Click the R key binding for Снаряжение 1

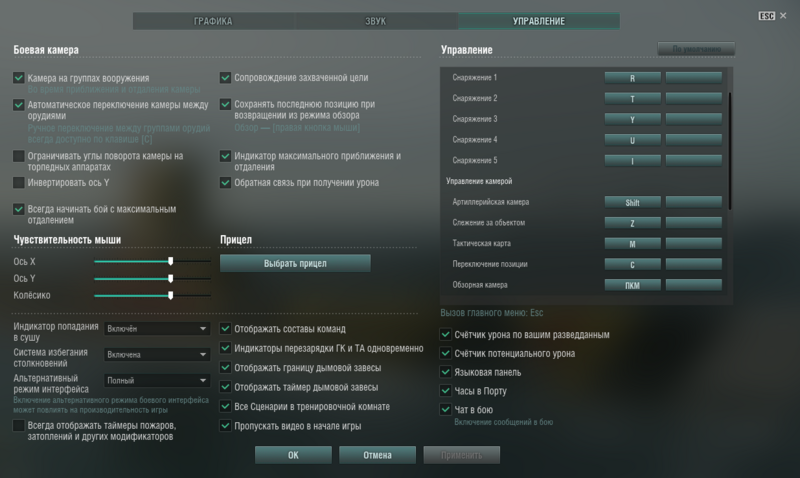(632, 77)
